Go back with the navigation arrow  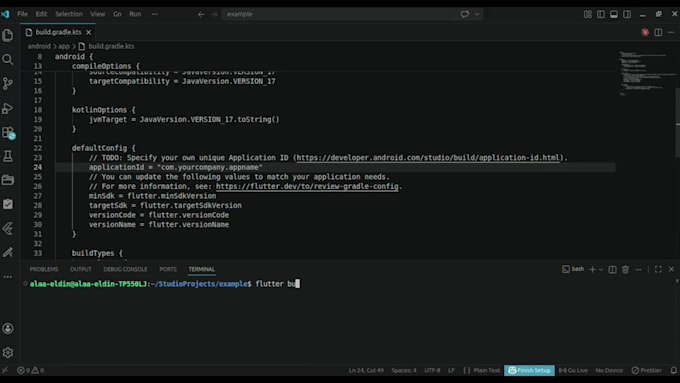(x=201, y=14)
